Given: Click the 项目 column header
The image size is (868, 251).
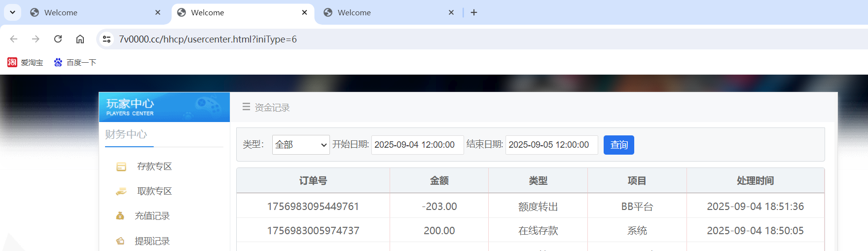Looking at the screenshot, I should [637, 181].
